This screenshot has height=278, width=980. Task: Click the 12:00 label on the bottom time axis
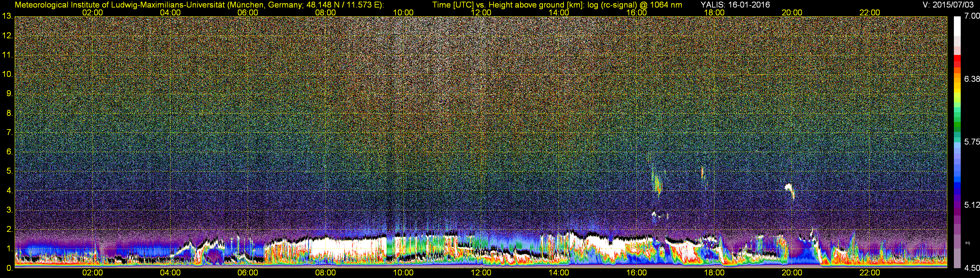click(481, 273)
